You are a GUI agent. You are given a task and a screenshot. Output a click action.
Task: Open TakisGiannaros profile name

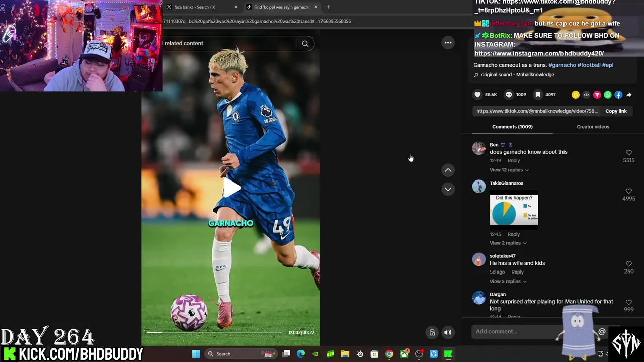[x=506, y=183]
